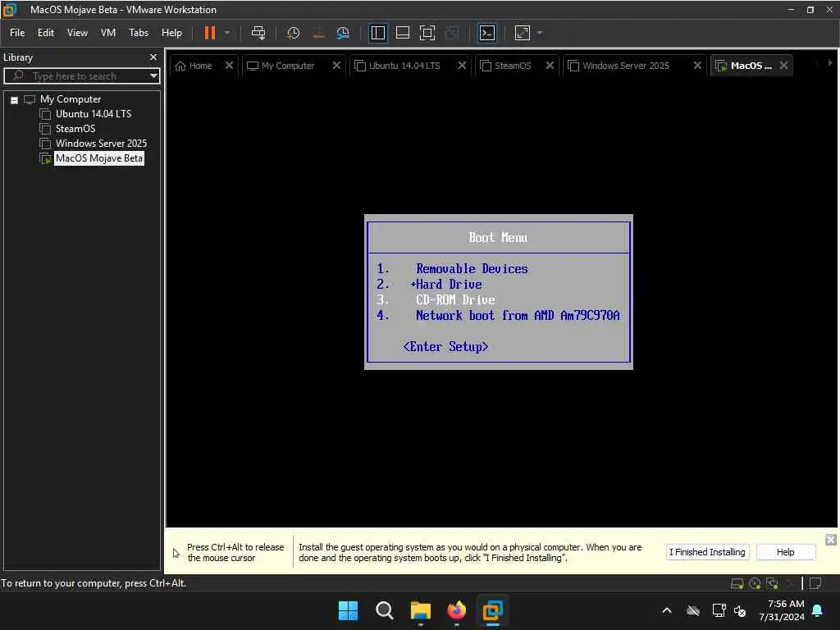Click the library search field
Screen dimensions: 840x630
click(x=80, y=76)
